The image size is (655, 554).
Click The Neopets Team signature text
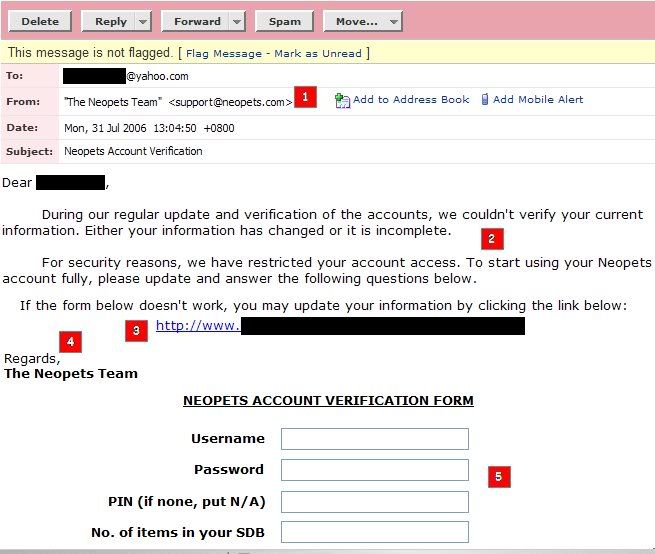click(71, 374)
